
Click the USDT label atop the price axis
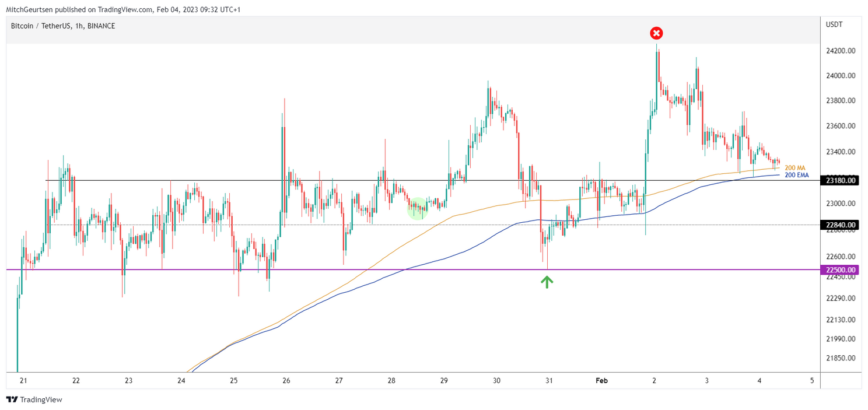[x=835, y=24]
